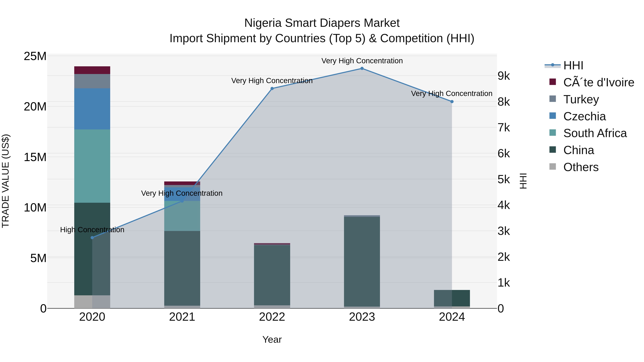The height and width of the screenshot is (362, 644).
Task: Select the 2024 China bar segment
Action: tap(452, 298)
